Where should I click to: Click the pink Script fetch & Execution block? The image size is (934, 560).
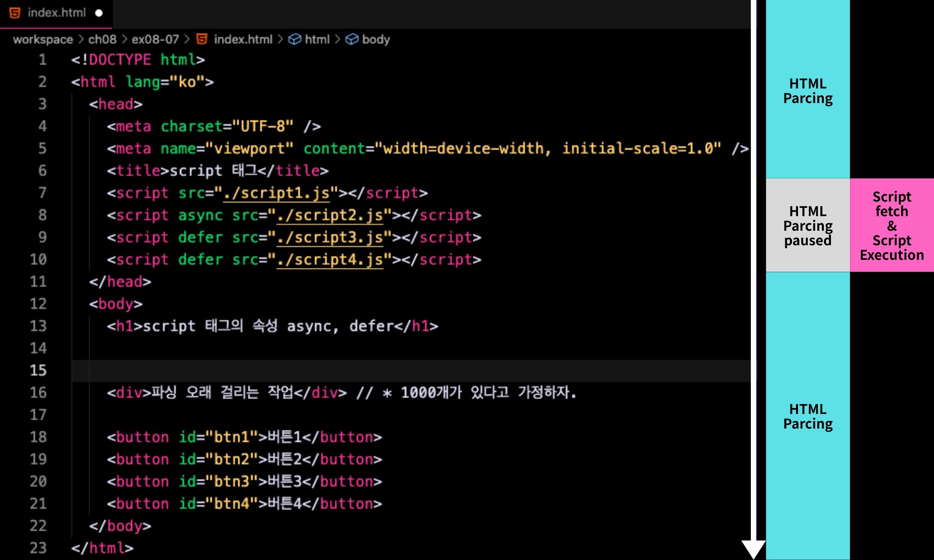tap(892, 225)
